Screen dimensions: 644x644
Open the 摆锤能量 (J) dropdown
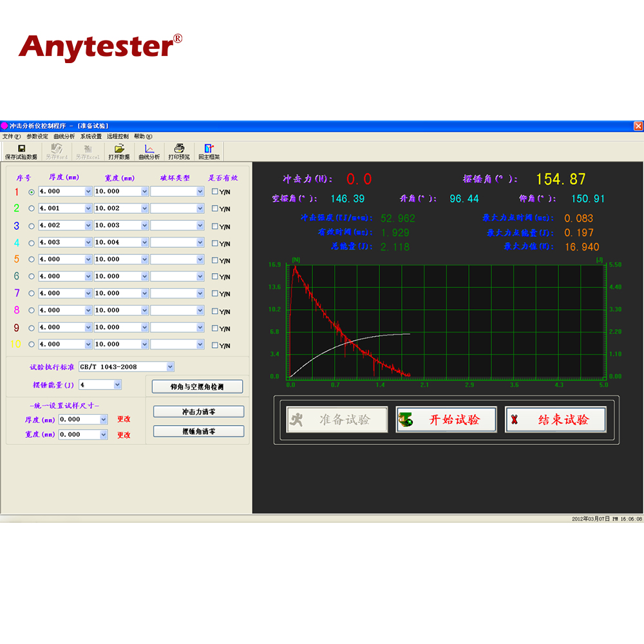tap(117, 384)
